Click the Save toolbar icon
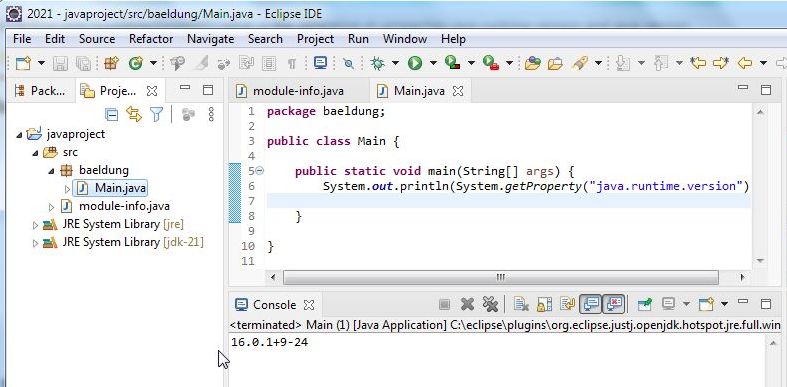This screenshot has height=387, width=787. 60,63
